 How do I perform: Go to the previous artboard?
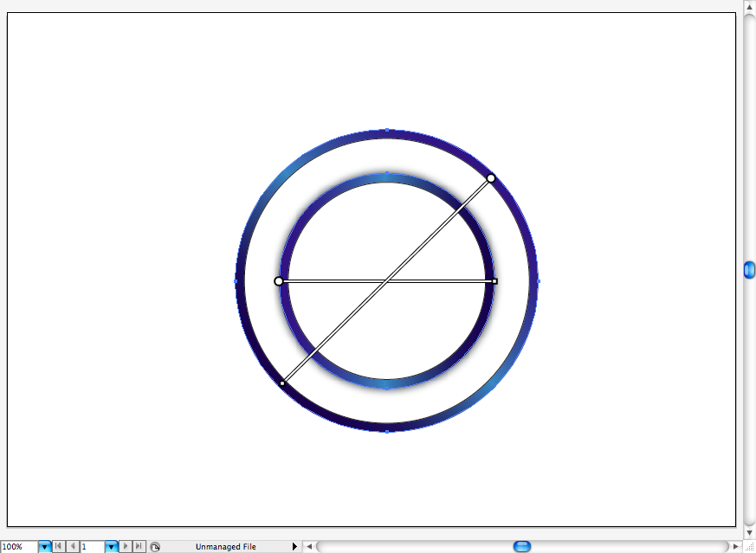73,546
